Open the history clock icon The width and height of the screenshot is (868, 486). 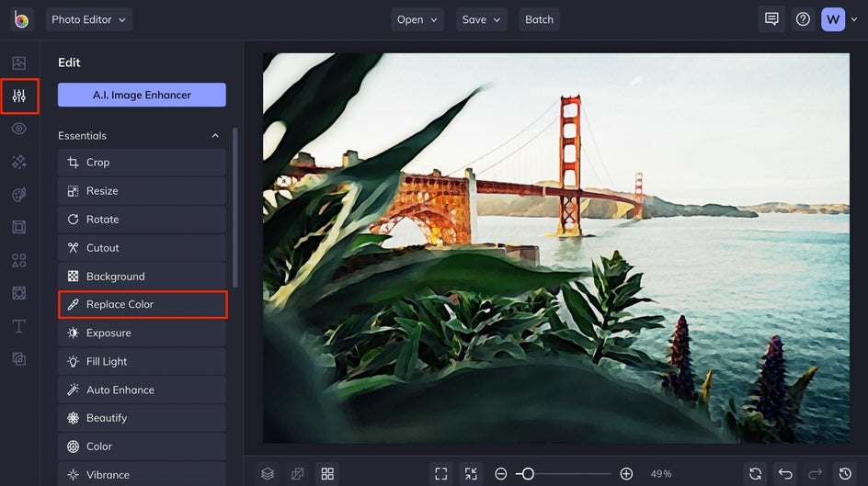(x=845, y=474)
